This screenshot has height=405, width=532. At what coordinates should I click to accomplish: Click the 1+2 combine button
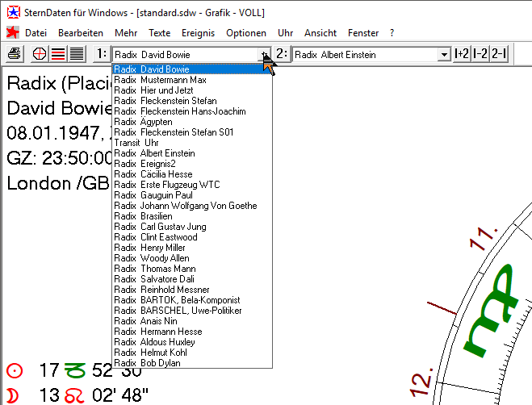[462, 53]
